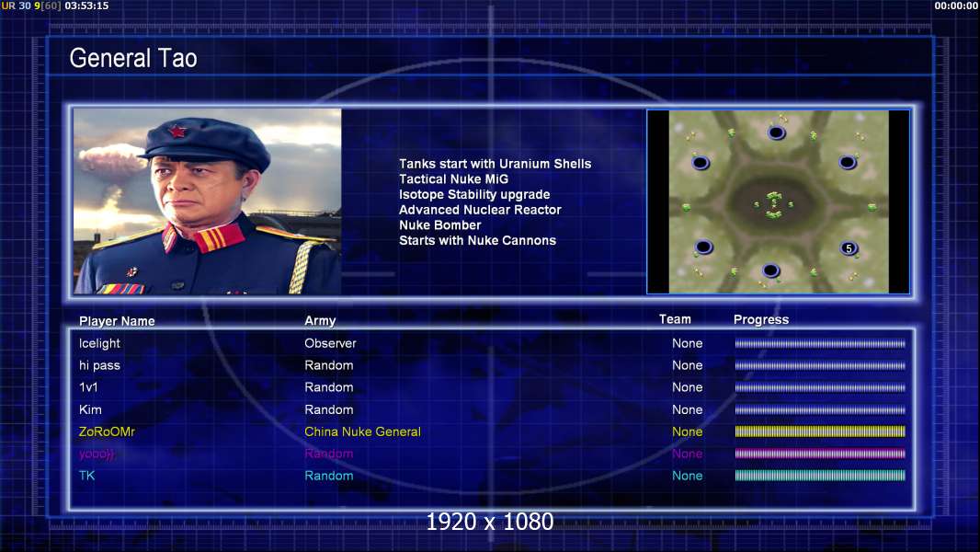Click Random army in hi pass row
The image size is (980, 552).
[329, 366]
